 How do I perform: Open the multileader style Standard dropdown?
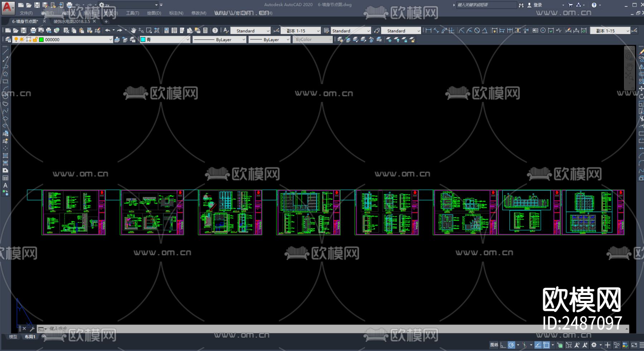[401, 31]
